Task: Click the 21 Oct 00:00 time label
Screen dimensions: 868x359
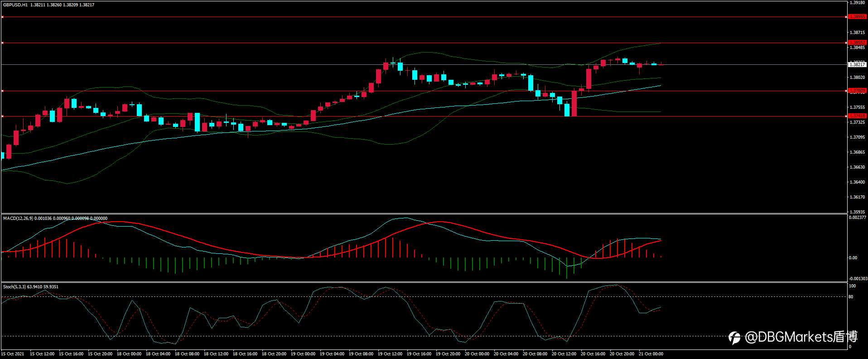Action: [x=651, y=354]
